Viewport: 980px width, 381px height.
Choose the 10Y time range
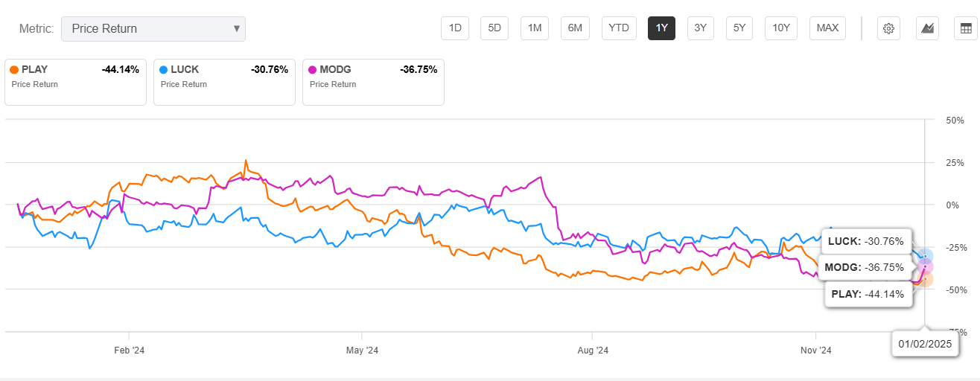(781, 28)
